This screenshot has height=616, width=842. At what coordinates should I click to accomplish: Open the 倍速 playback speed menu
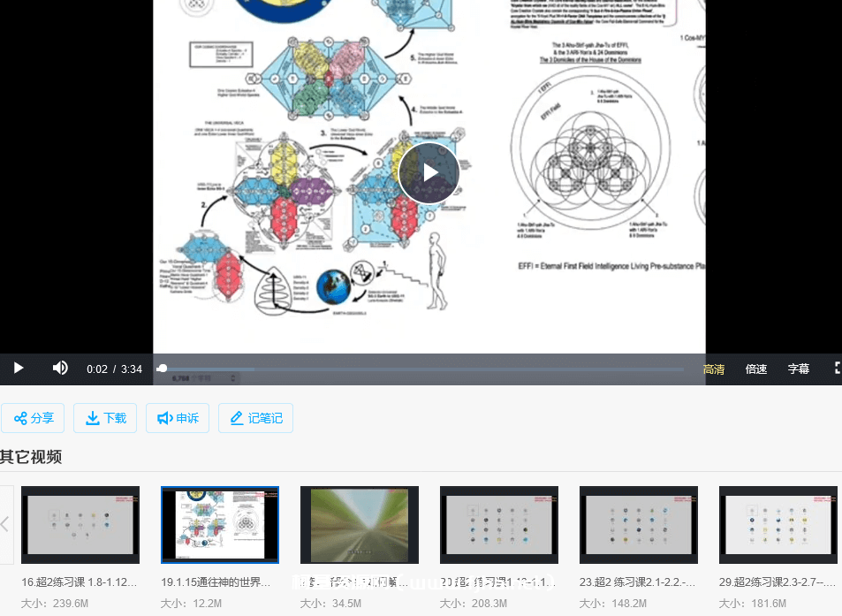point(756,369)
